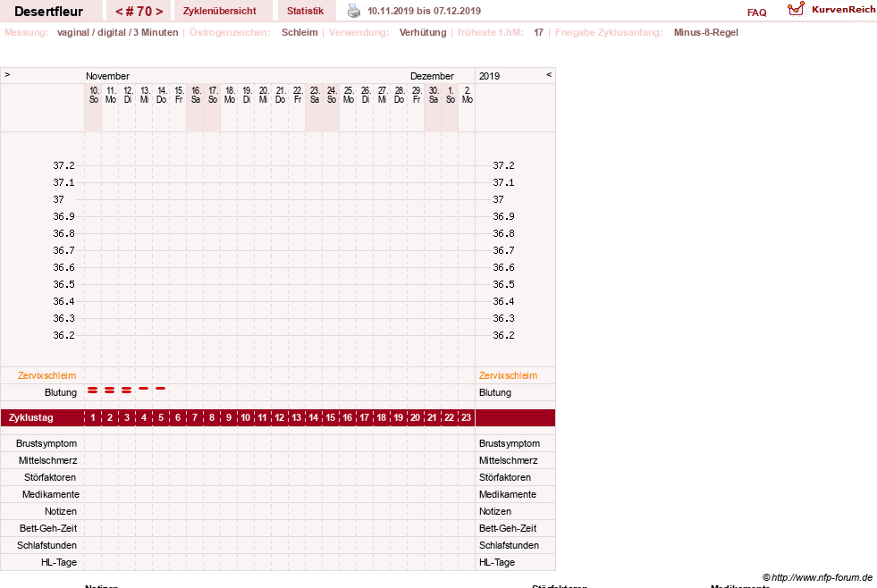This screenshot has height=588, width=877.
Task: Click the Minus-8-Regel setting value
Action: tap(706, 32)
